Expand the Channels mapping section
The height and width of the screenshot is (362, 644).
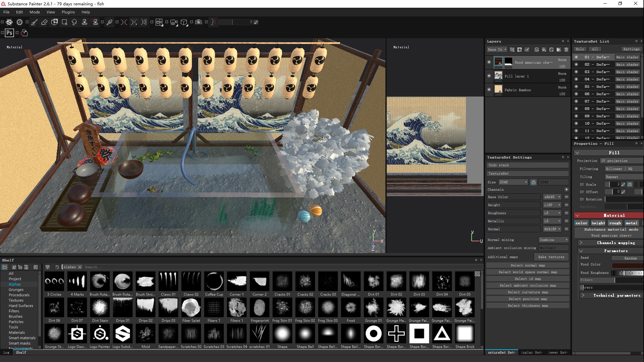coord(610,243)
